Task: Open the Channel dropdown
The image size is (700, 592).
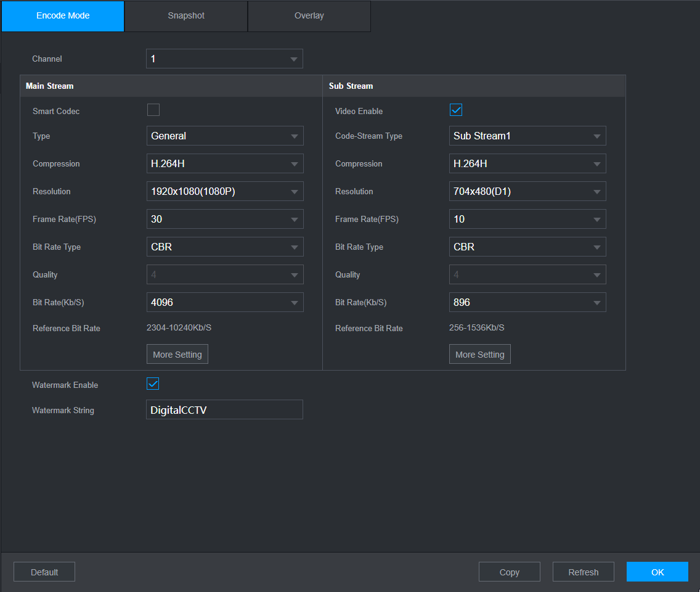Action: click(x=224, y=59)
